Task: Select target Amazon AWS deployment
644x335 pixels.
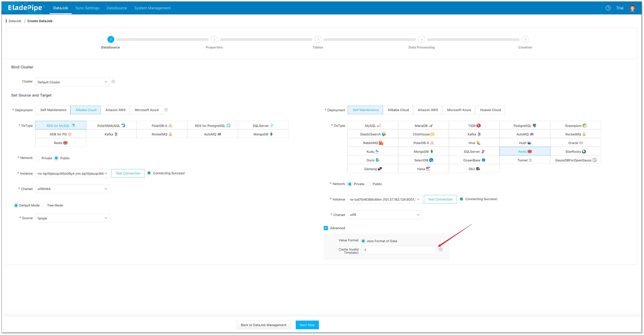Action: [428, 110]
